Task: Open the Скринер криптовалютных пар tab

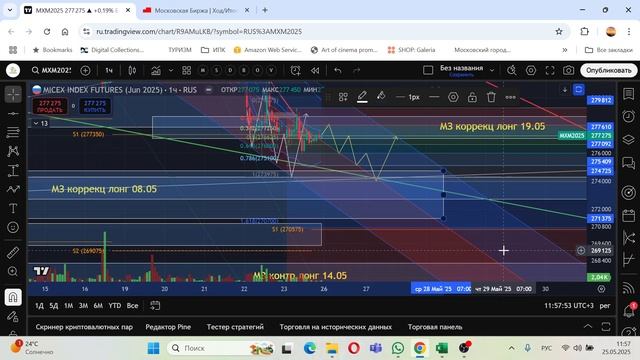Action: (84, 327)
